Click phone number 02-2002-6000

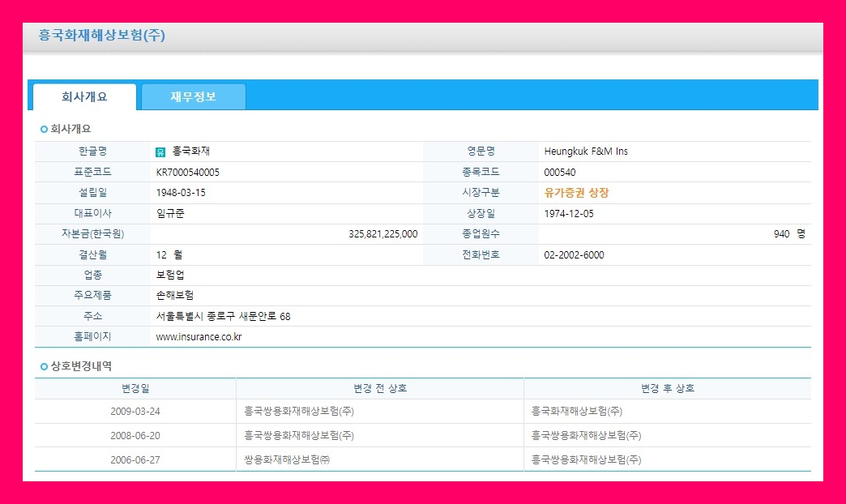click(x=574, y=254)
